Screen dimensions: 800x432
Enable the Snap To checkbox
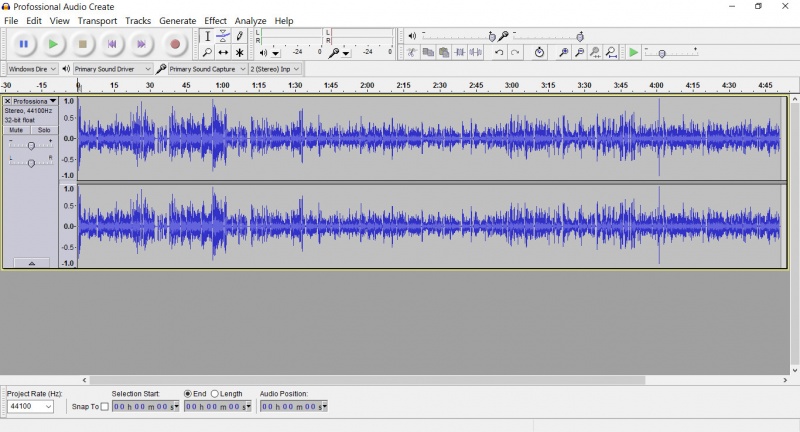(x=105, y=407)
